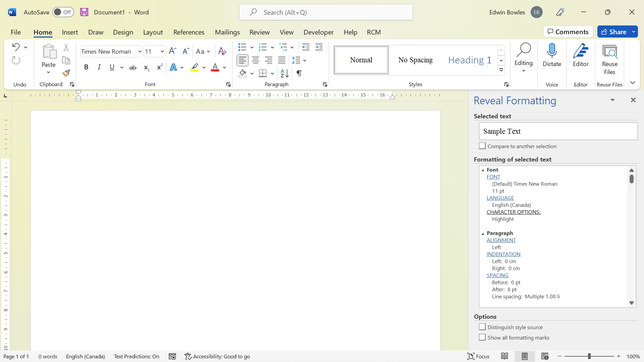Toggle the AutoSave switch
The height and width of the screenshot is (362, 644).
pyautogui.click(x=63, y=12)
